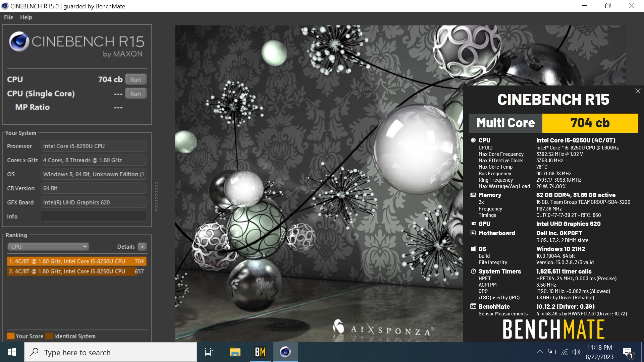Click the MP Ratio label
The image size is (644, 362).
(32, 107)
